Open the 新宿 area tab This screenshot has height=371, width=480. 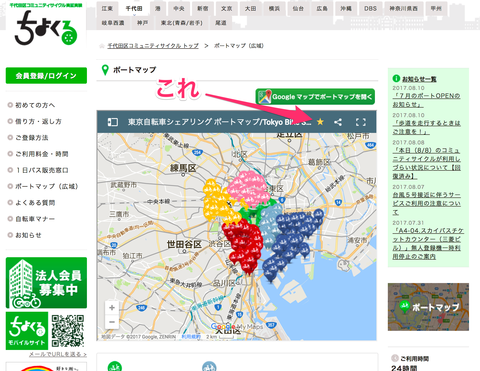coord(203,9)
